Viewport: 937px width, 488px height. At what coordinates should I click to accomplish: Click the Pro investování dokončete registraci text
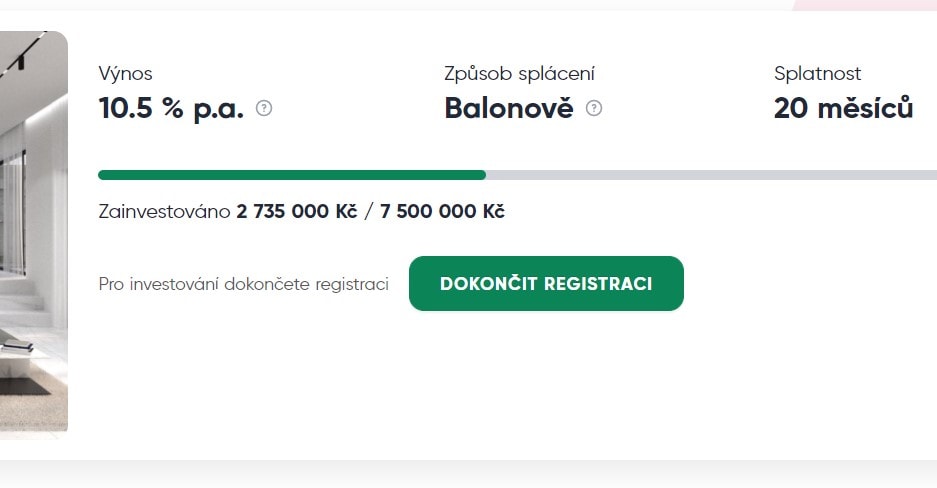click(x=243, y=284)
